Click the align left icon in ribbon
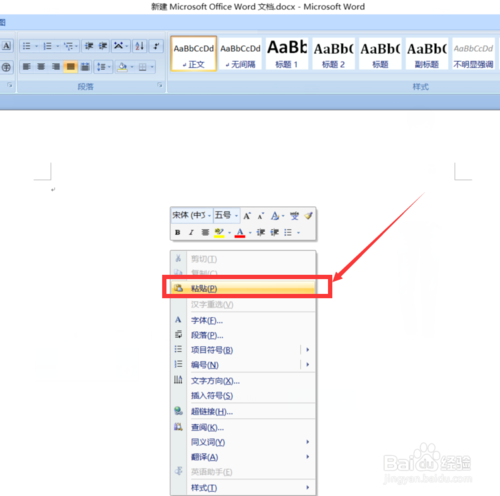 [26, 67]
